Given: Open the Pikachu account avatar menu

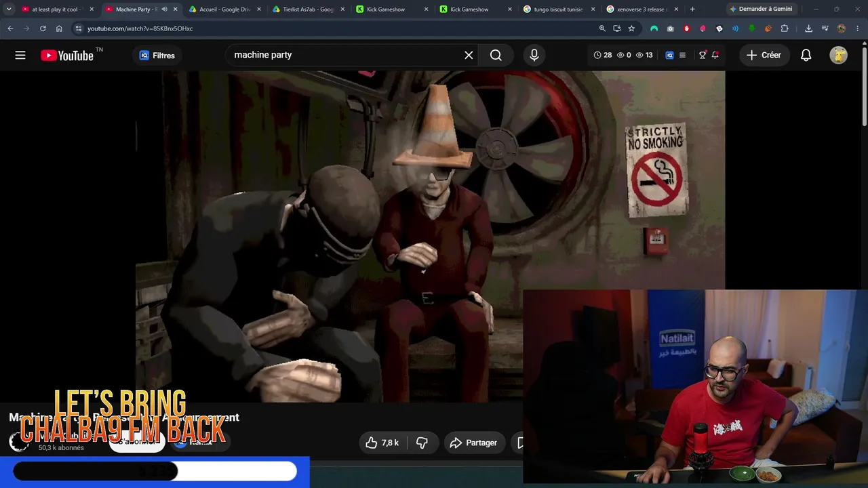Looking at the screenshot, I should tap(839, 56).
